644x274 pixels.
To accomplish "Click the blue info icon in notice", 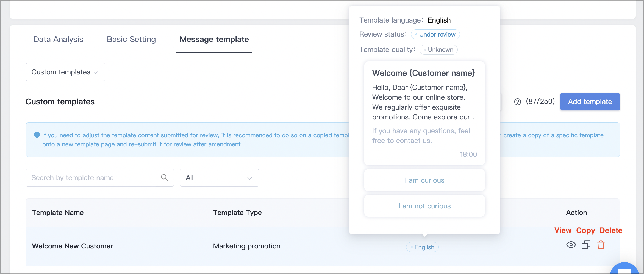I will coord(37,135).
